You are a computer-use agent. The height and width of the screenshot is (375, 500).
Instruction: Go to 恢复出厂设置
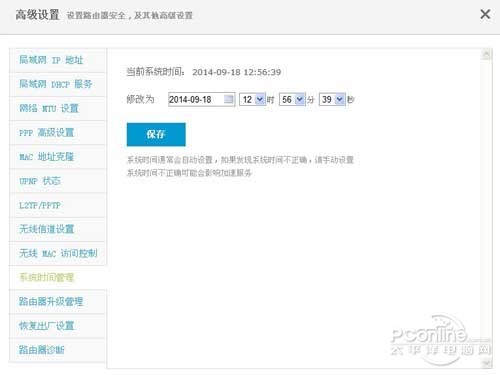coord(58,326)
